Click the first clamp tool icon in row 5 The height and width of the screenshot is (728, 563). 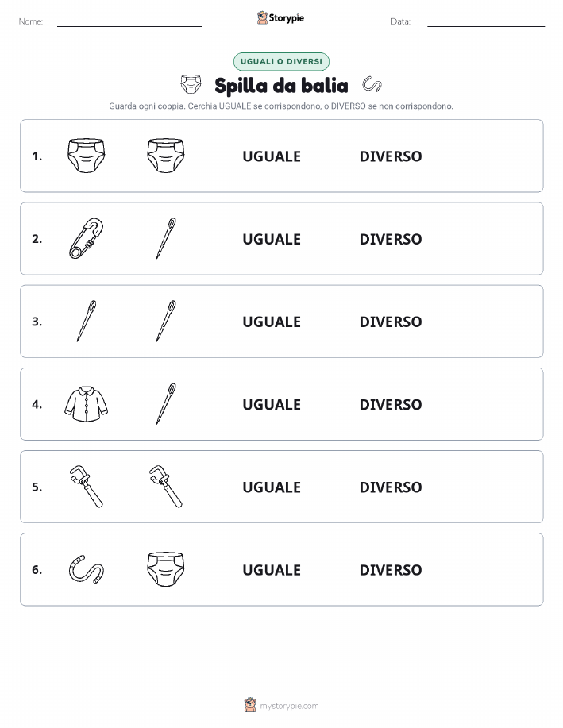(87, 487)
